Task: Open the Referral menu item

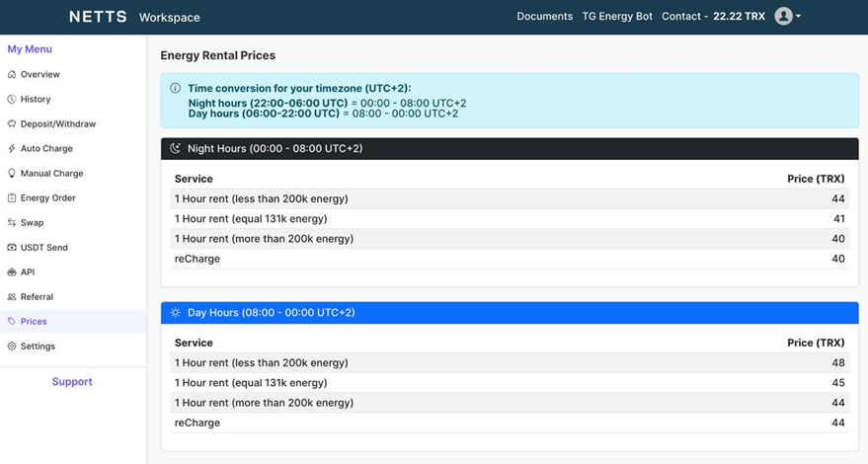Action: (x=38, y=297)
